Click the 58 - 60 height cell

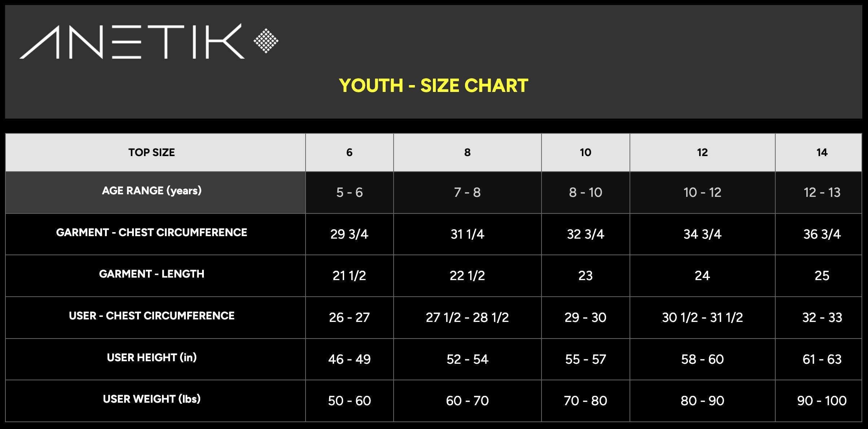pos(702,359)
